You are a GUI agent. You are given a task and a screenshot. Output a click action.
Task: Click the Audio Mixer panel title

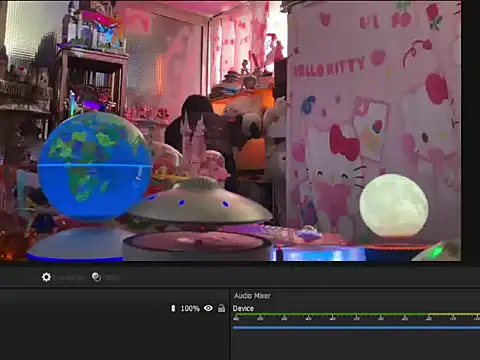252,296
